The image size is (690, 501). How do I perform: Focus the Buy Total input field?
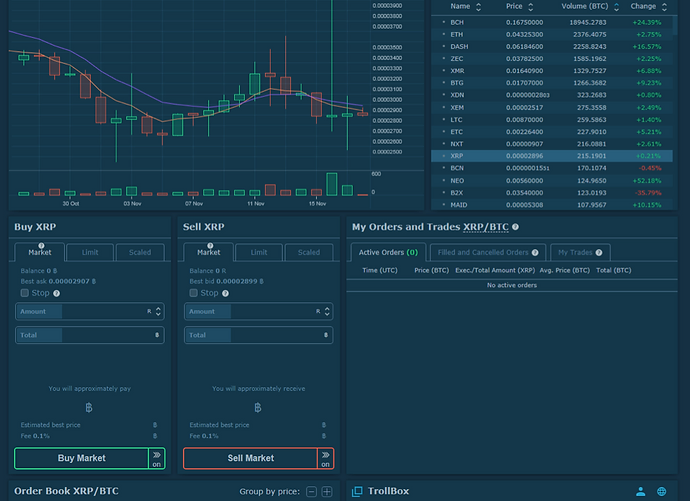click(90, 335)
